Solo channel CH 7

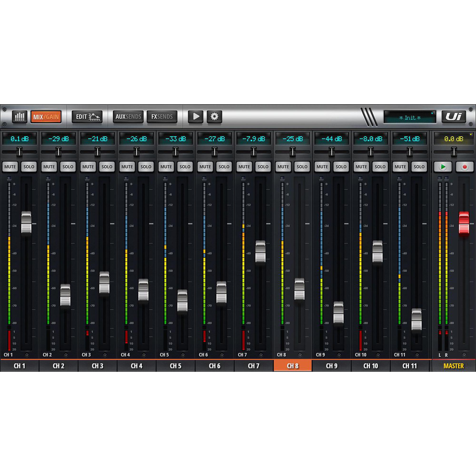(x=263, y=167)
